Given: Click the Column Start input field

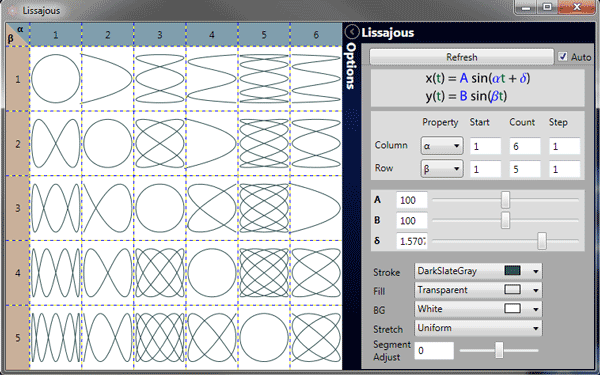Looking at the screenshot, I should pos(485,146).
